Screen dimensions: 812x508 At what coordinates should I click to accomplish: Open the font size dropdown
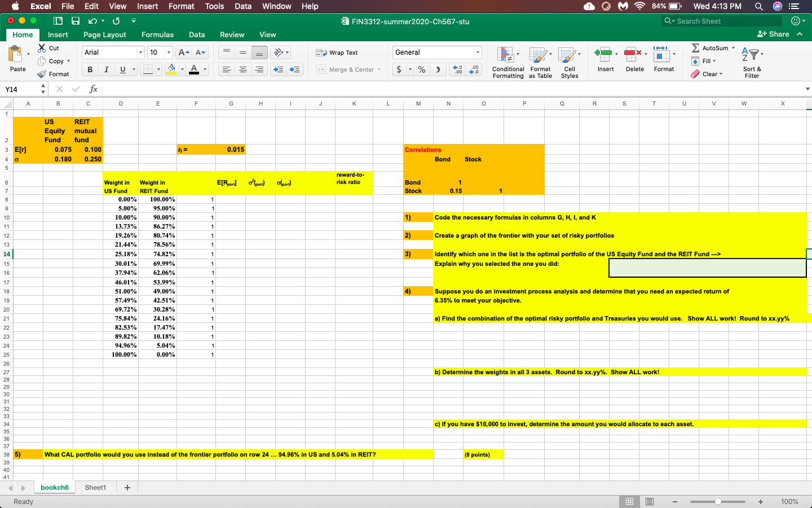169,52
